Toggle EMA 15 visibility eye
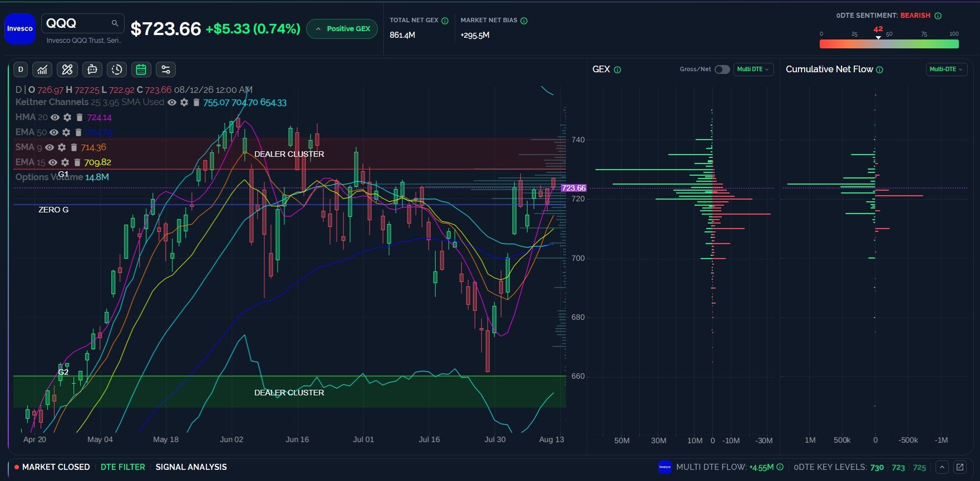This screenshot has height=481, width=980. pos(53,162)
